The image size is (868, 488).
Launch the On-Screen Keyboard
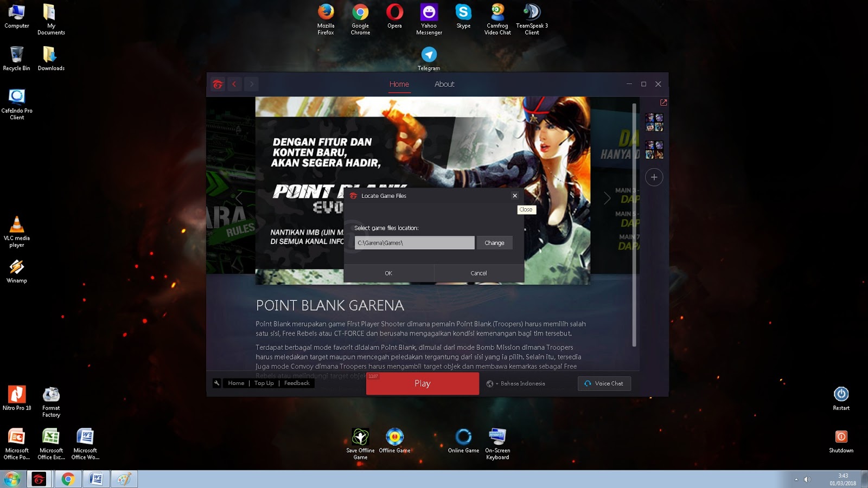497,444
